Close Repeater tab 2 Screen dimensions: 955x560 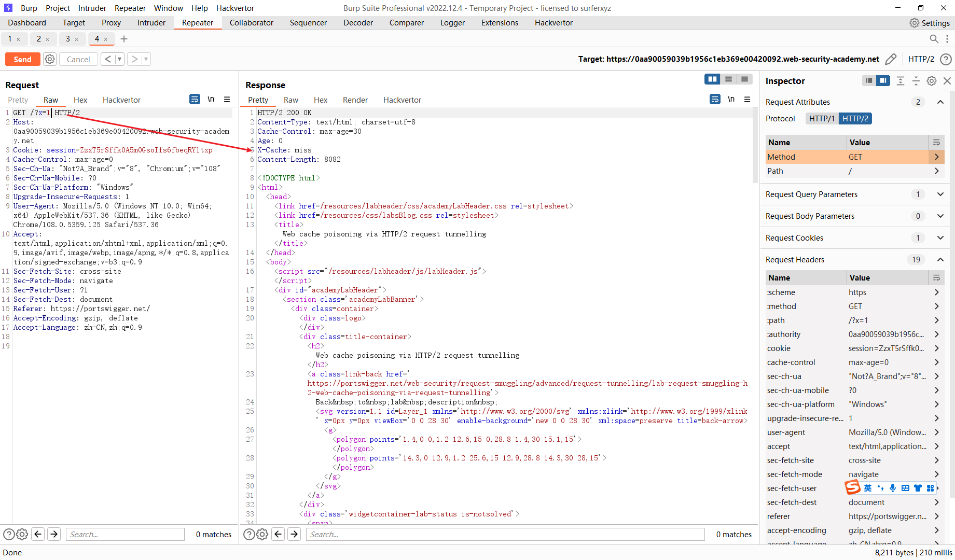[48, 39]
